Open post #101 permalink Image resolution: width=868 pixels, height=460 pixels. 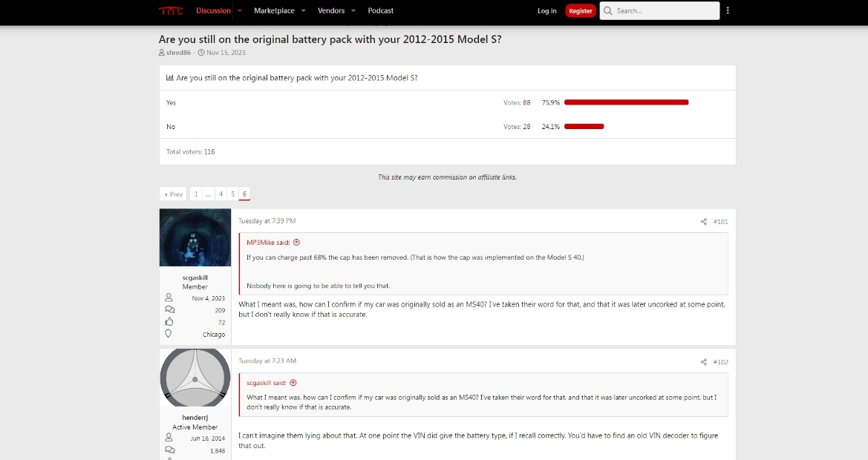tap(721, 222)
